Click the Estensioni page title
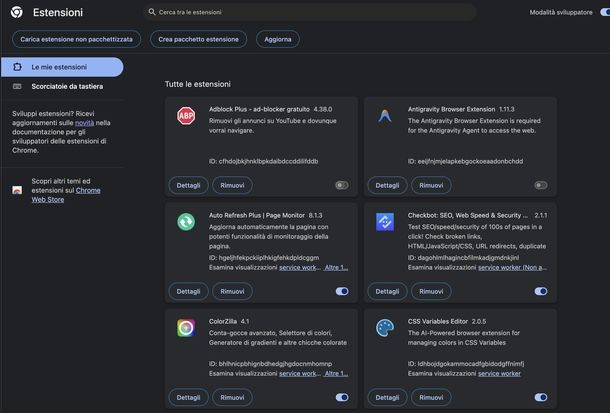This screenshot has height=413, width=610. coord(58,12)
